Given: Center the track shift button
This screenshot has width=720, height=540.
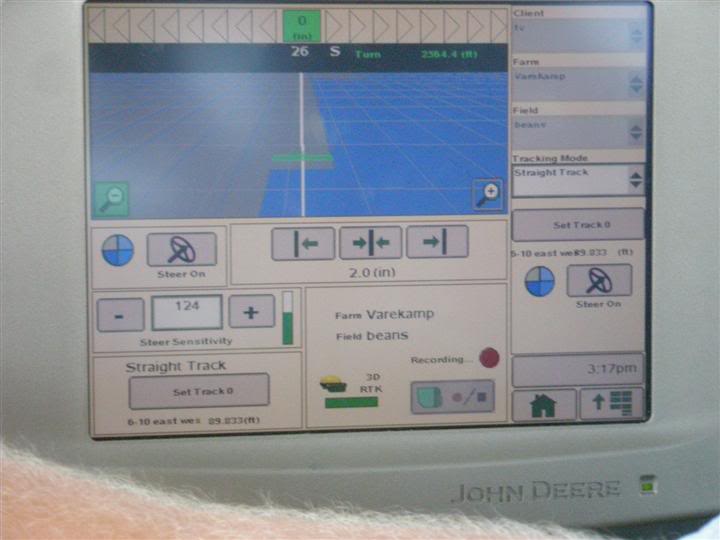Looking at the screenshot, I should click(371, 242).
